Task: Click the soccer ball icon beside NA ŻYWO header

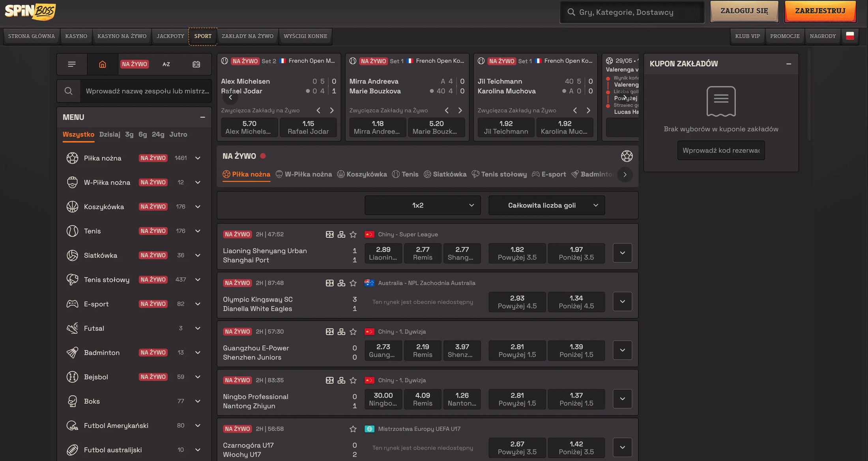Action: point(627,156)
